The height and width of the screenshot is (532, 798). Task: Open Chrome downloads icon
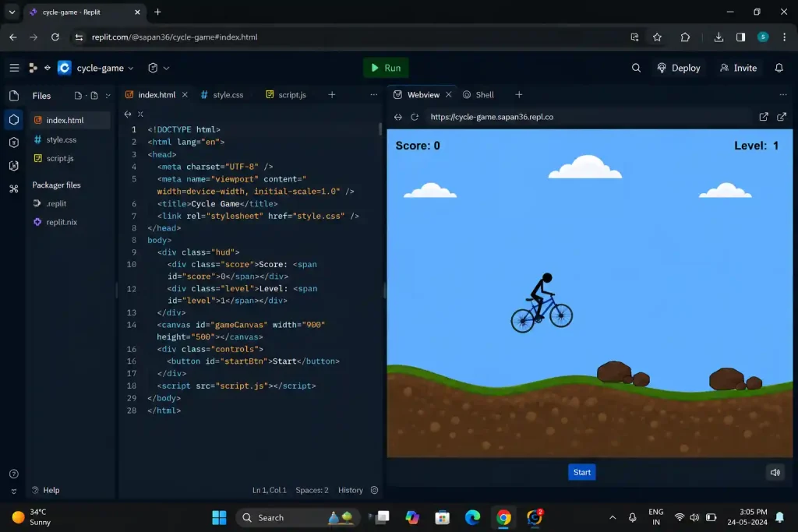(x=719, y=37)
